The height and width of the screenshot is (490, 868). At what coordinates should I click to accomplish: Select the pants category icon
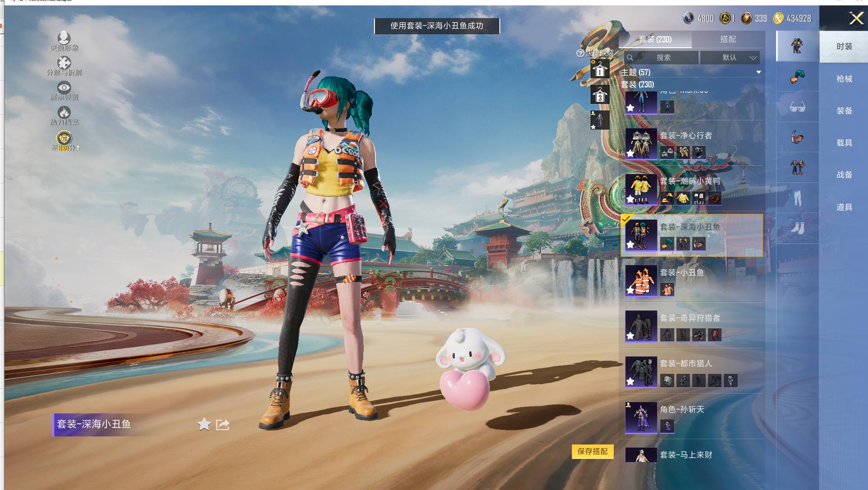coord(797,198)
